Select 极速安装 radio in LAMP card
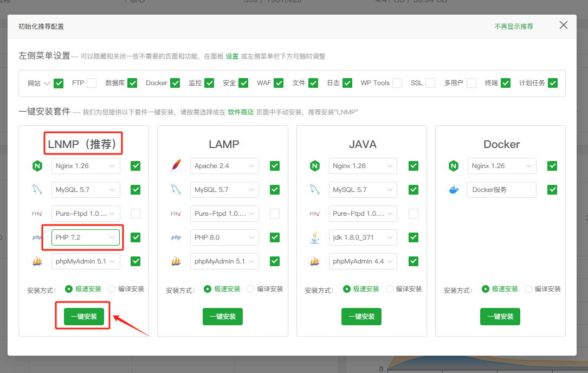This screenshot has width=588, height=373. tap(208, 289)
